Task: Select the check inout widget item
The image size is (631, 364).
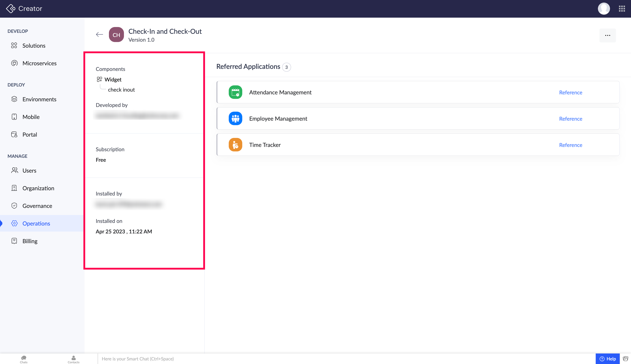Action: (121, 90)
